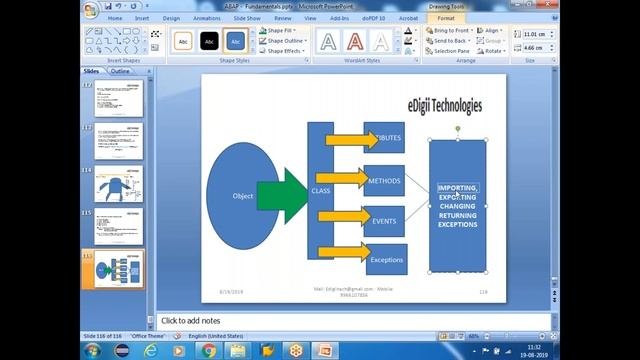Open Size dialog launcher

554,60
